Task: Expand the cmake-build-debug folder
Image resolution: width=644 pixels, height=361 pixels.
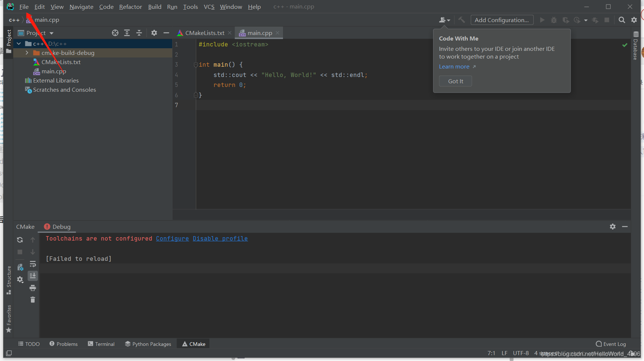Action: [27, 53]
